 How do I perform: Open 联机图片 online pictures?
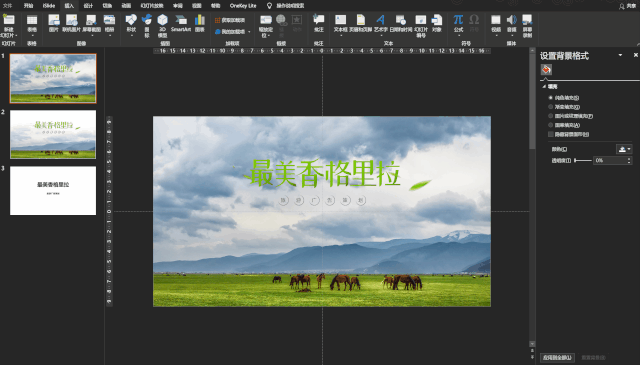tap(71, 23)
